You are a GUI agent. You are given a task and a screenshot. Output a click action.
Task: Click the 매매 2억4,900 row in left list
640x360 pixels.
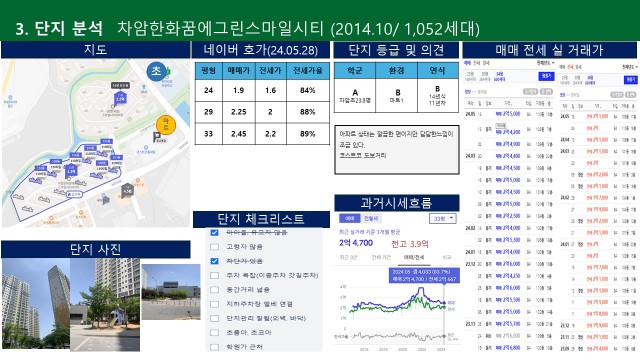[x=509, y=144]
